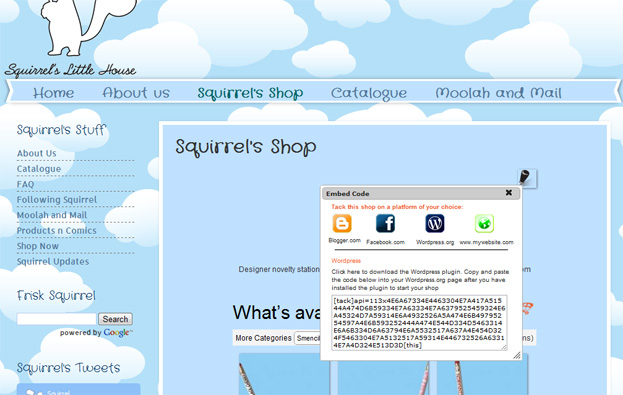Viewport: 623px width, 395px height.
Task: Open the Catalogue navigation item
Action: (369, 93)
